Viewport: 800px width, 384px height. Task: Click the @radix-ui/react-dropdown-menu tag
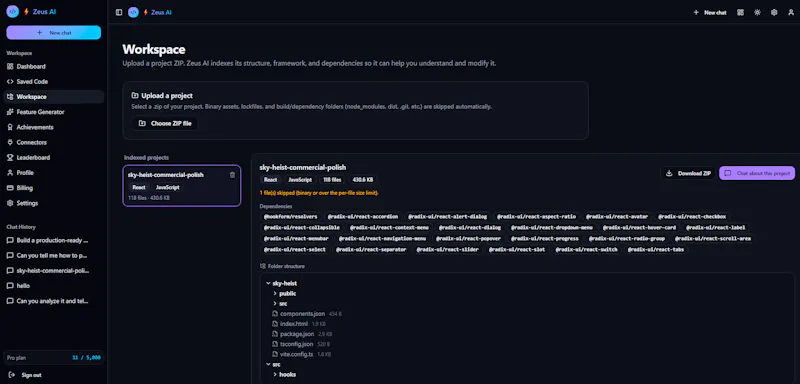[552, 227]
